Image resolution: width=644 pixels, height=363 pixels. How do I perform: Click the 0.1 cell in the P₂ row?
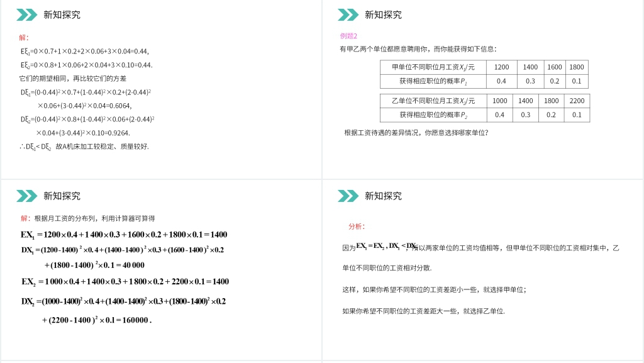coord(577,115)
